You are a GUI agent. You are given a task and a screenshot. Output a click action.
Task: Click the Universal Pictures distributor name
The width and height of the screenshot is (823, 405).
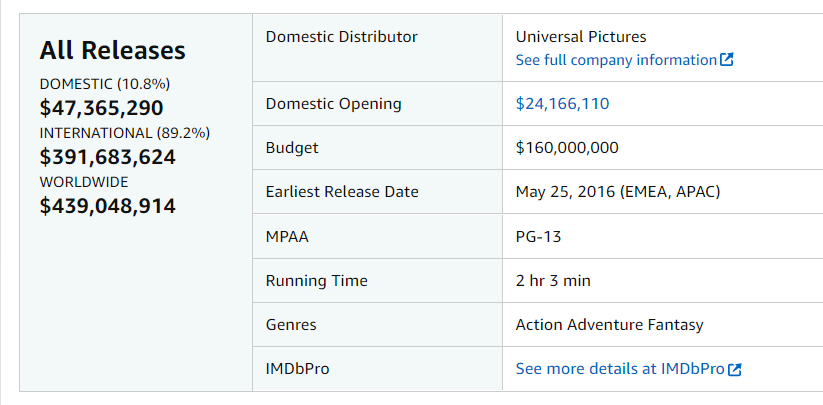tap(581, 37)
